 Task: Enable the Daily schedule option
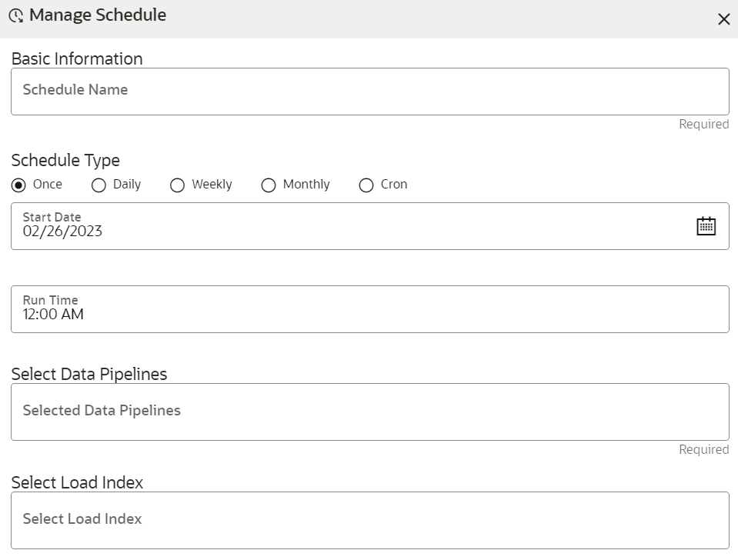99,185
